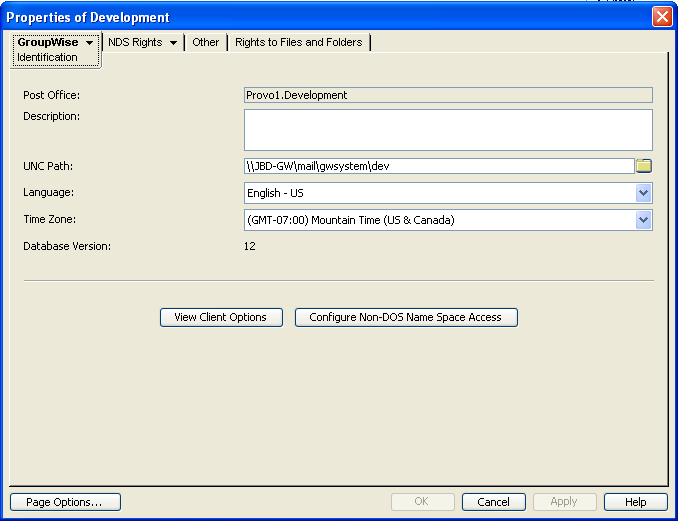Viewport: 678px width, 521px height.
Task: Expand the Language combo box
Action: (x=643, y=193)
